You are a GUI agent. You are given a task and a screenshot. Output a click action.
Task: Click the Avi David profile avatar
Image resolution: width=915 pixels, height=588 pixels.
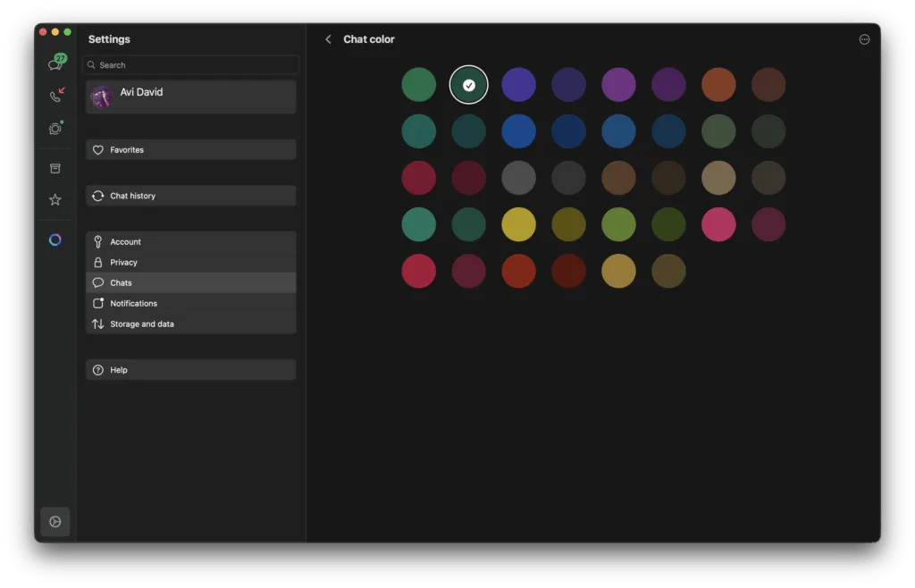102,97
